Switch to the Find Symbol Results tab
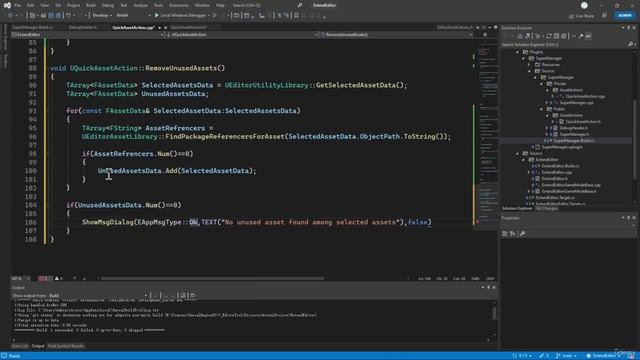 pyautogui.click(x=66, y=346)
